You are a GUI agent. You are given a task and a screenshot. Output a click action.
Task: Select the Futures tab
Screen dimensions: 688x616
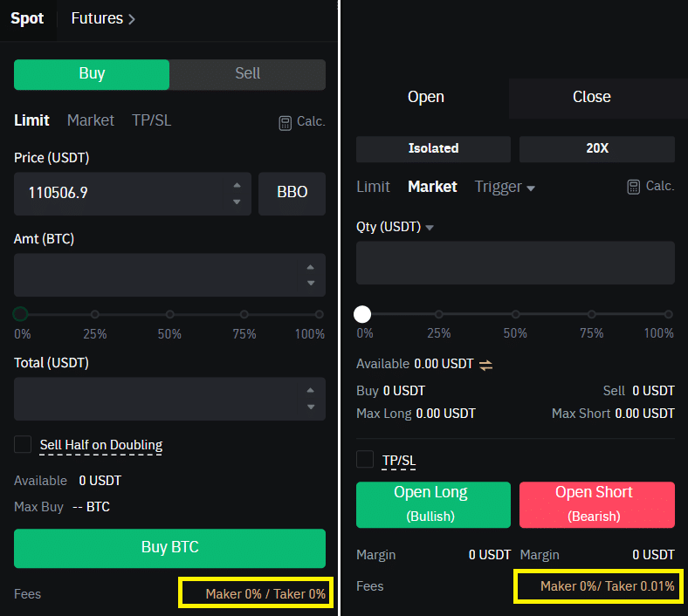[103, 19]
